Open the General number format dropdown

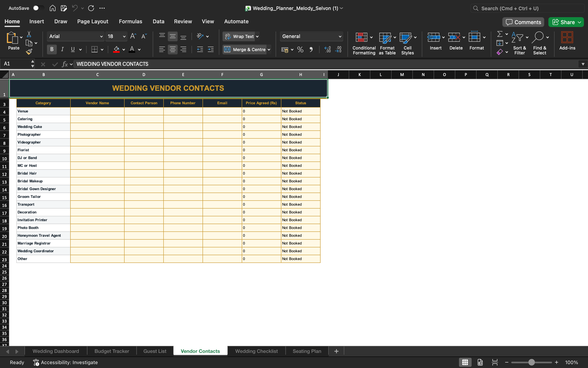(x=340, y=37)
